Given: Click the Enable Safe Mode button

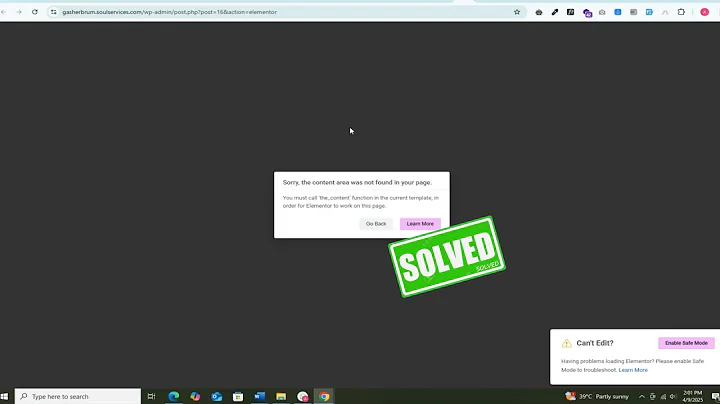Looking at the screenshot, I should 686,343.
